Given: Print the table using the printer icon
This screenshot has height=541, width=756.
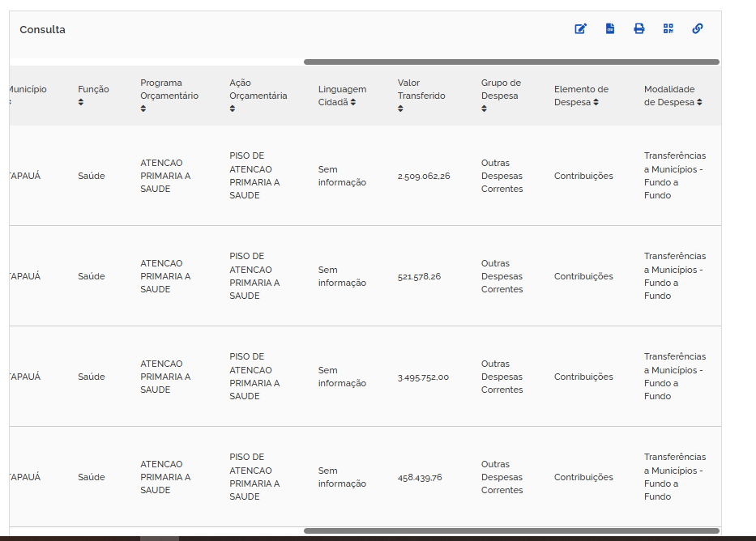Looking at the screenshot, I should (x=639, y=29).
